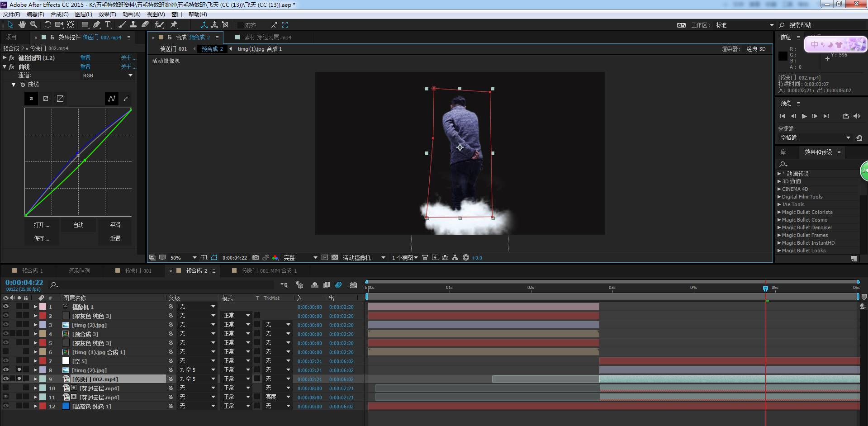Screen dimensions: 868x426
Task: Pick the Clone Stamp tool
Action: coord(133,25)
